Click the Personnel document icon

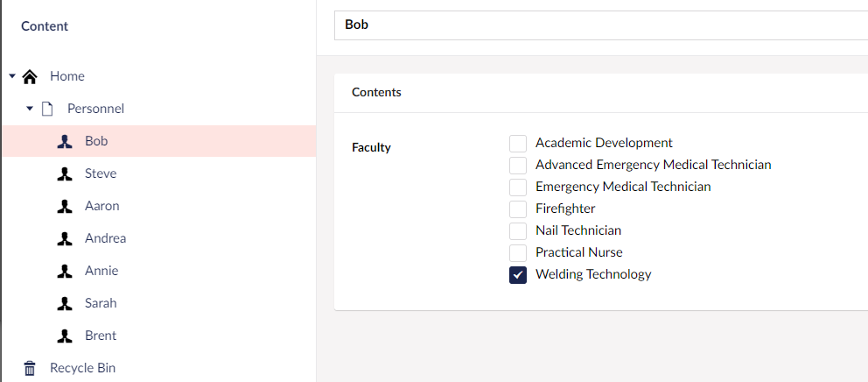click(47, 109)
